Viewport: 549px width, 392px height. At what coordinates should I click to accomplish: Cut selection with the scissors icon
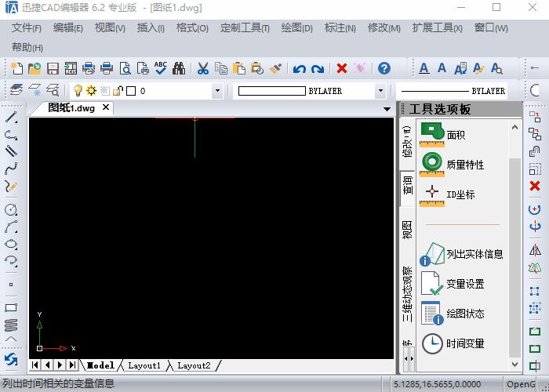[x=202, y=68]
